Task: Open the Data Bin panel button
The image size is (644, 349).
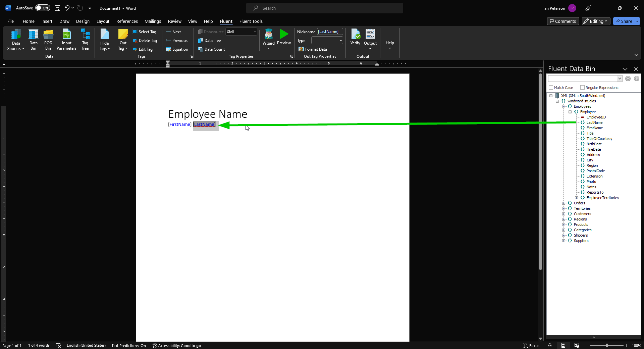Action: pos(33,40)
